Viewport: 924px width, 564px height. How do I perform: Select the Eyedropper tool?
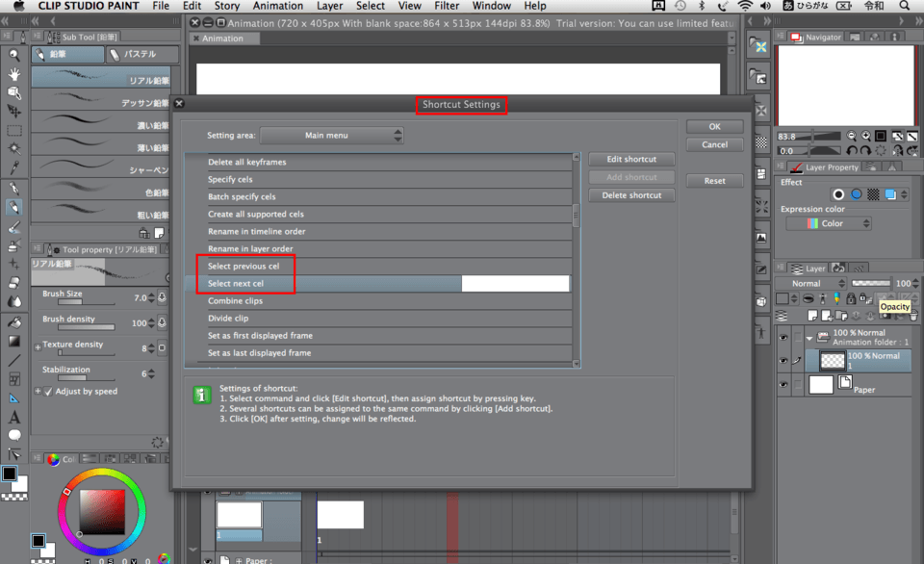[14, 169]
